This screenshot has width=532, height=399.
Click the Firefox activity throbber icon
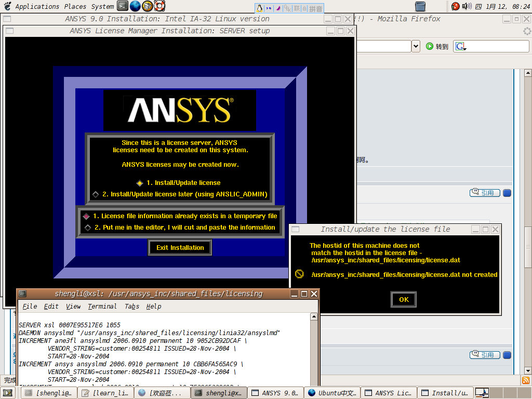[x=527, y=31]
